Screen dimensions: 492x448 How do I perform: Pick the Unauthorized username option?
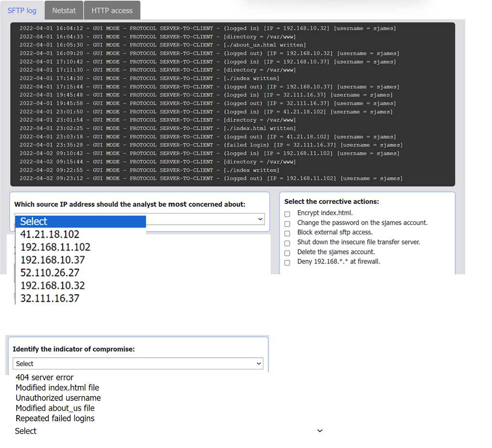coord(58,398)
